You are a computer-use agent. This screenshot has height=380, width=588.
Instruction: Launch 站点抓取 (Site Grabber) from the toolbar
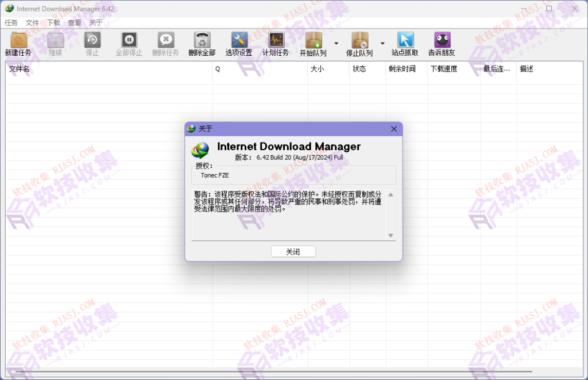[x=406, y=43]
